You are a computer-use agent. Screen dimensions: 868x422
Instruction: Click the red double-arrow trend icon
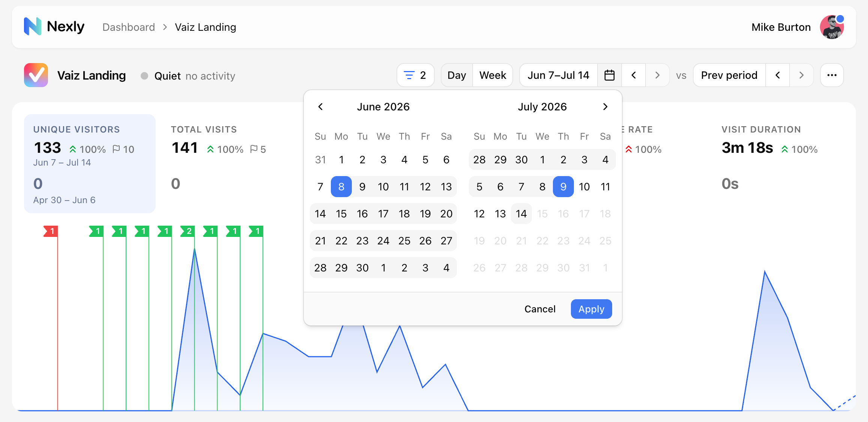coord(629,149)
